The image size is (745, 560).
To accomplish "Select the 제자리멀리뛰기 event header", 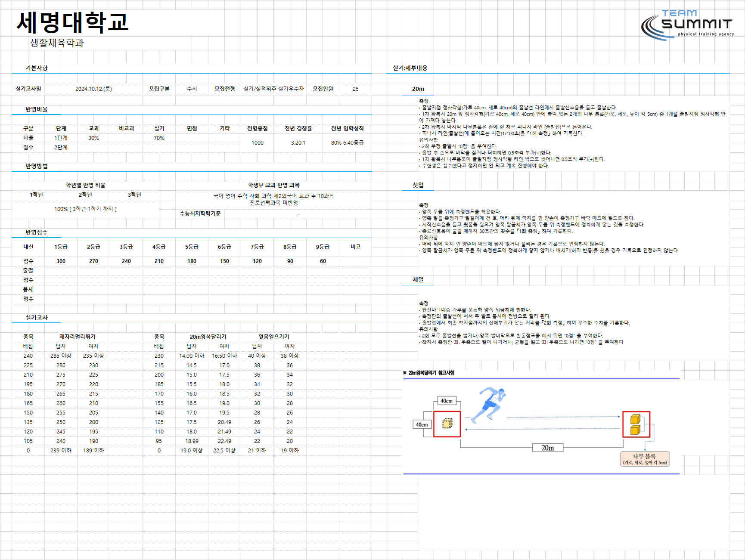I will pos(77,337).
